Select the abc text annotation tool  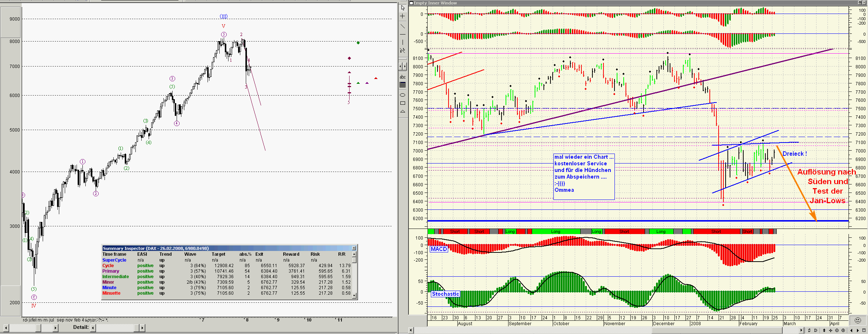click(x=403, y=77)
